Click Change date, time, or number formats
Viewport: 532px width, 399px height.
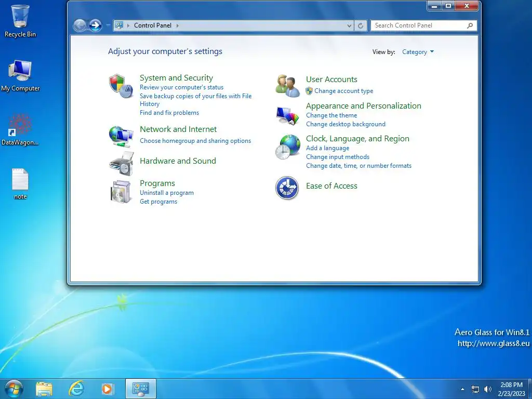click(358, 166)
